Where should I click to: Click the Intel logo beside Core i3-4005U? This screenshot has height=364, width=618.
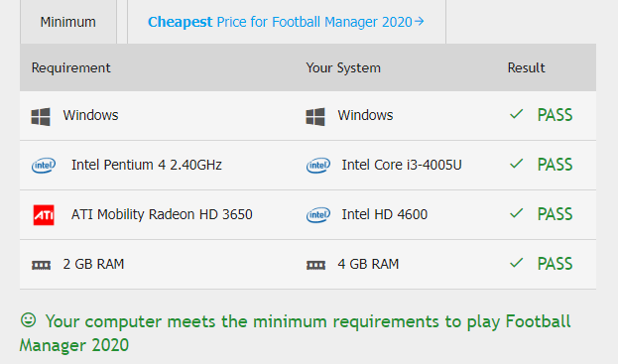[x=318, y=166]
